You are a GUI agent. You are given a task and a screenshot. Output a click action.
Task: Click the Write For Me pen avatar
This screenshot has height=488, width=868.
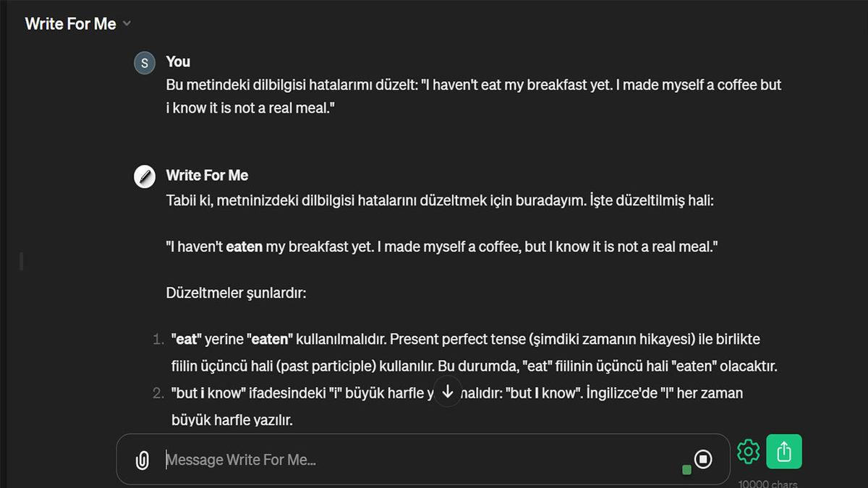pyautogui.click(x=145, y=176)
